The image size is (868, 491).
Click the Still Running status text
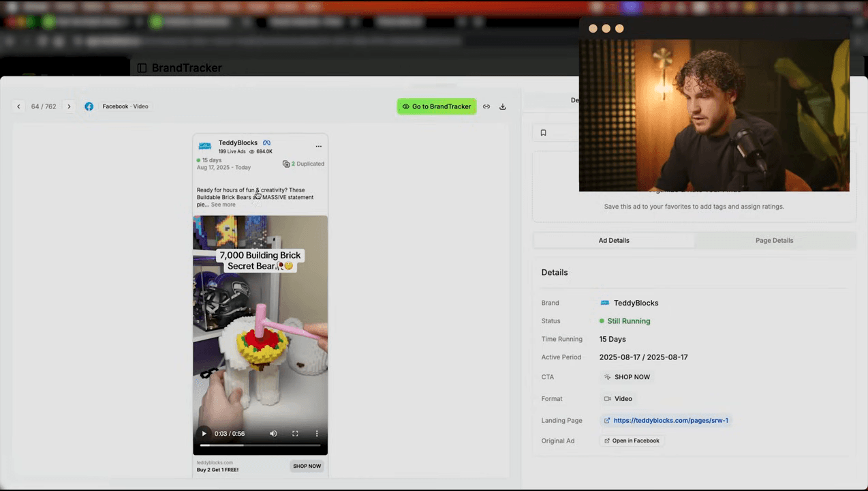pyautogui.click(x=629, y=321)
